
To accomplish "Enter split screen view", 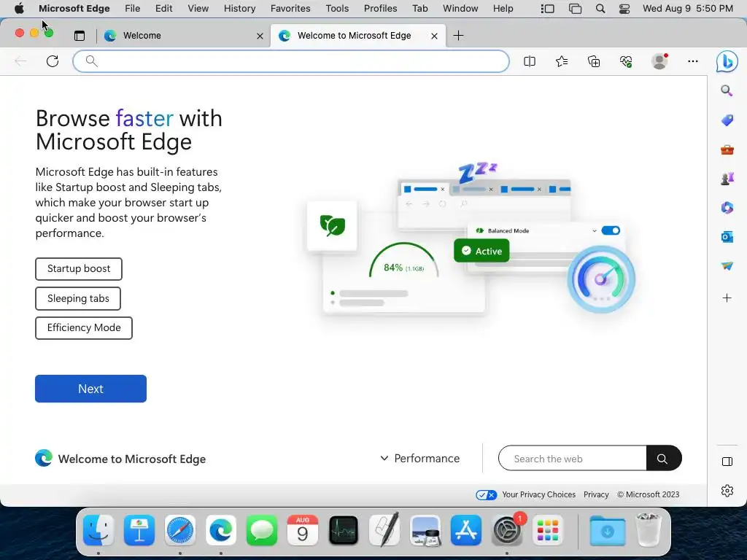I will coord(530,61).
